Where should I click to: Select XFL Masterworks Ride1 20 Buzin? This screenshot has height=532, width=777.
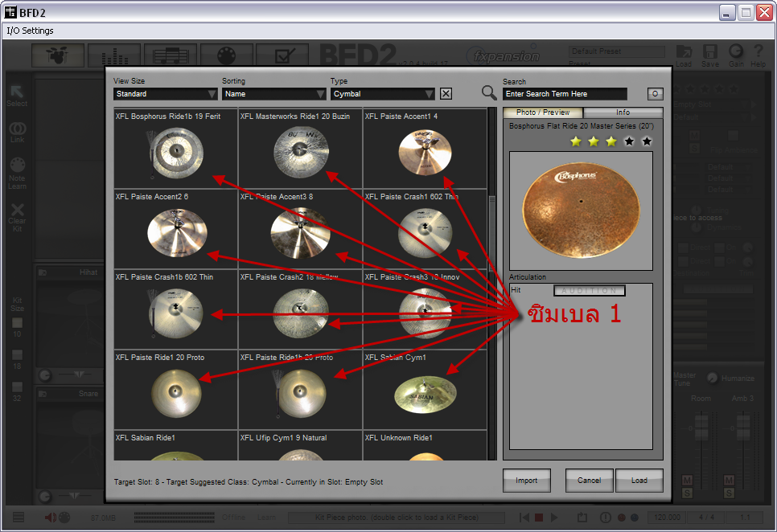tap(301, 148)
